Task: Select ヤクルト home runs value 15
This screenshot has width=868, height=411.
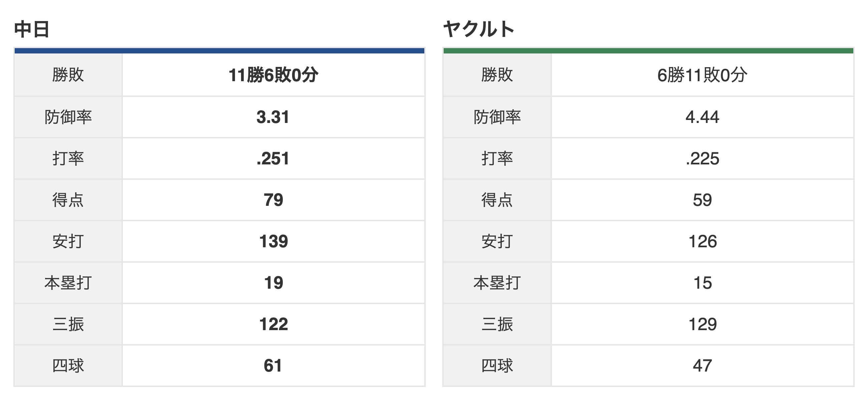Action: click(x=702, y=283)
